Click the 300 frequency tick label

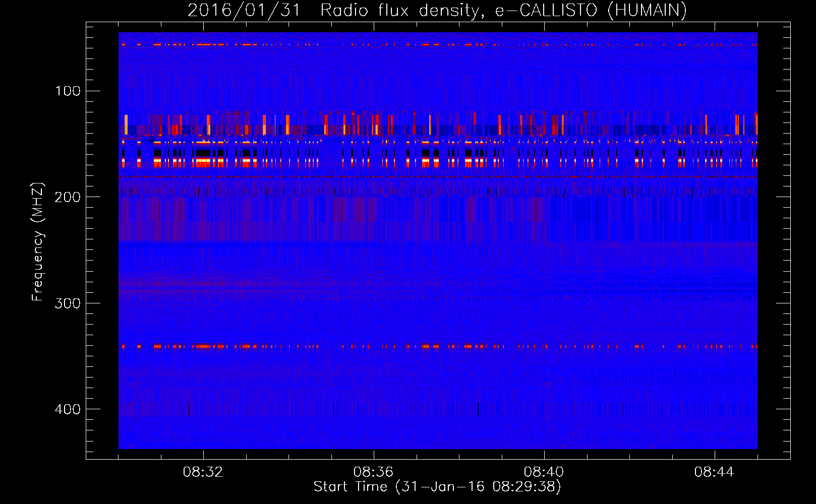coord(68,303)
